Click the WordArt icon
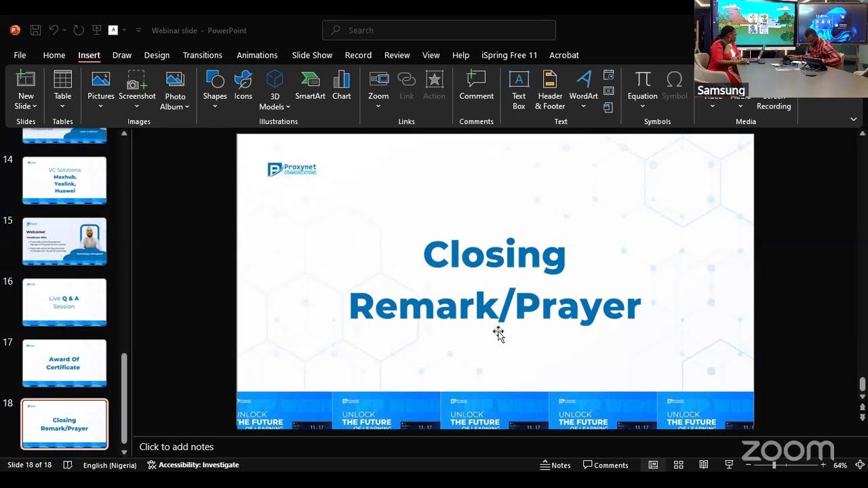This screenshot has width=868, height=488. (583, 79)
